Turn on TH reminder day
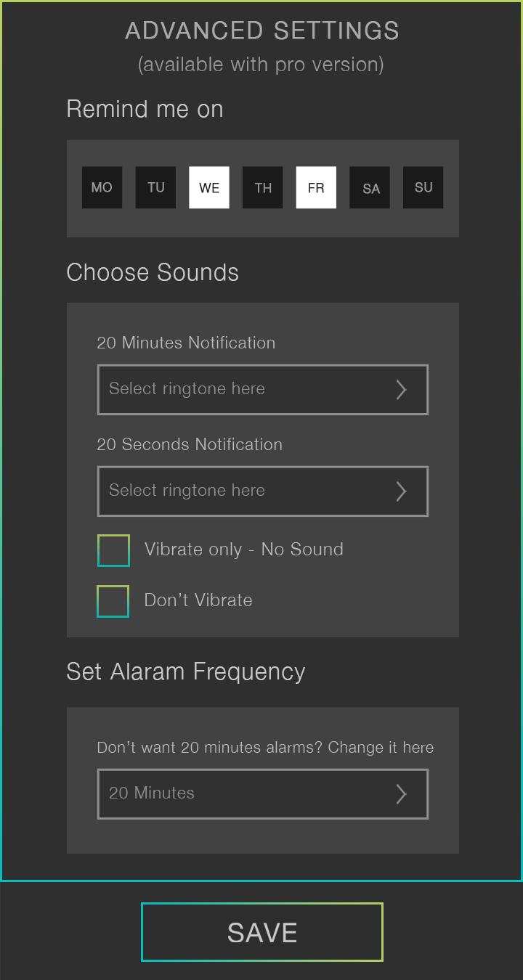 [x=262, y=187]
